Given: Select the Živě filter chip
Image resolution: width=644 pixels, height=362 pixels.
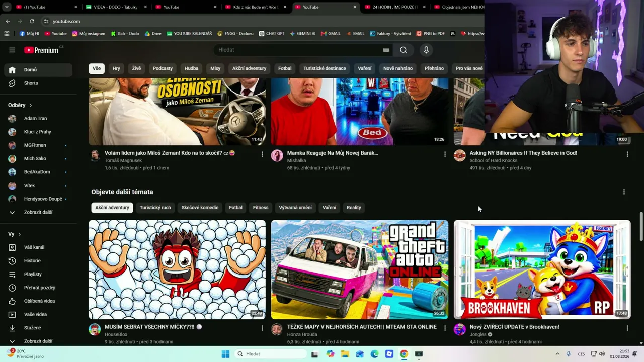Looking at the screenshot, I should [136, 68].
